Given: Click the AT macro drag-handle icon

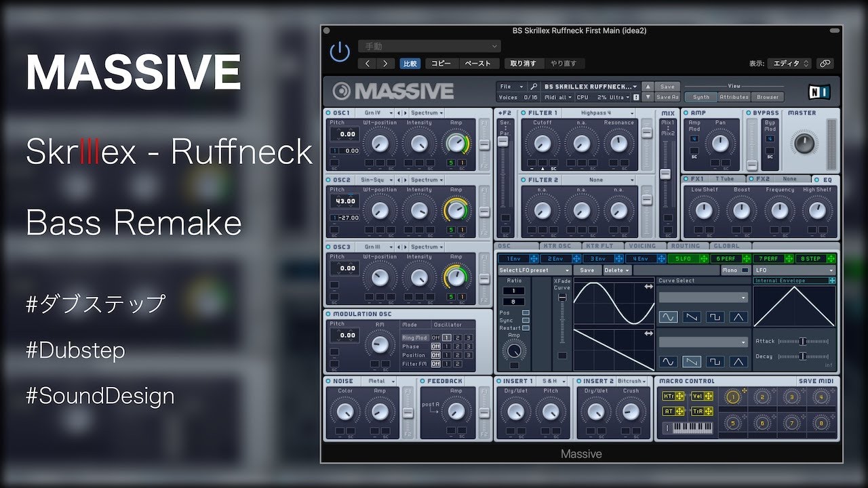Looking at the screenshot, I should (679, 411).
